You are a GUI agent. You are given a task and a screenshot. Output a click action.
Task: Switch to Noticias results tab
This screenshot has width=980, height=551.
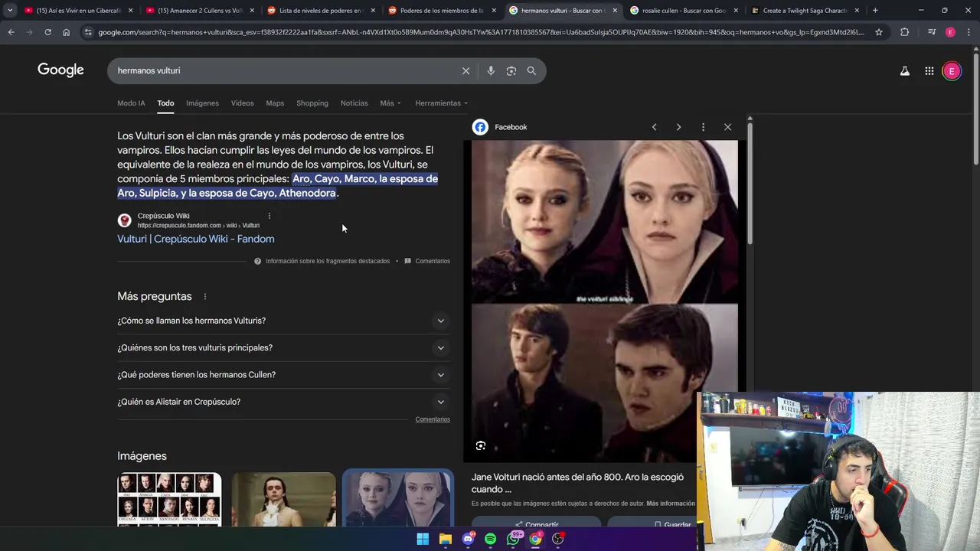pyautogui.click(x=354, y=103)
